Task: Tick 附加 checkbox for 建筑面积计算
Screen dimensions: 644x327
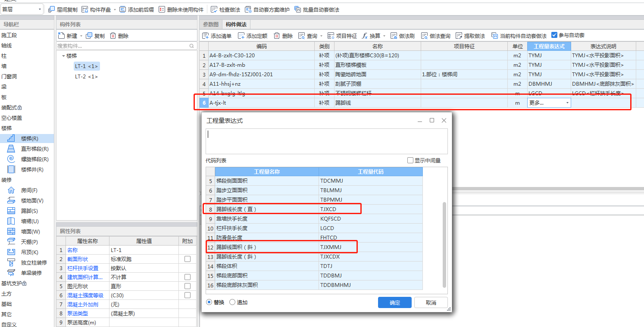Action: coord(188,277)
